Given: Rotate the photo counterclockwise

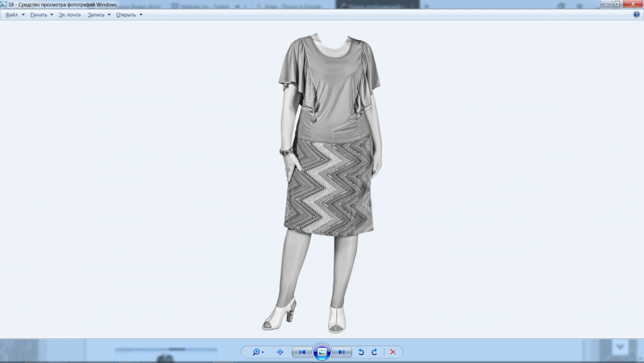Looking at the screenshot, I should [361, 352].
